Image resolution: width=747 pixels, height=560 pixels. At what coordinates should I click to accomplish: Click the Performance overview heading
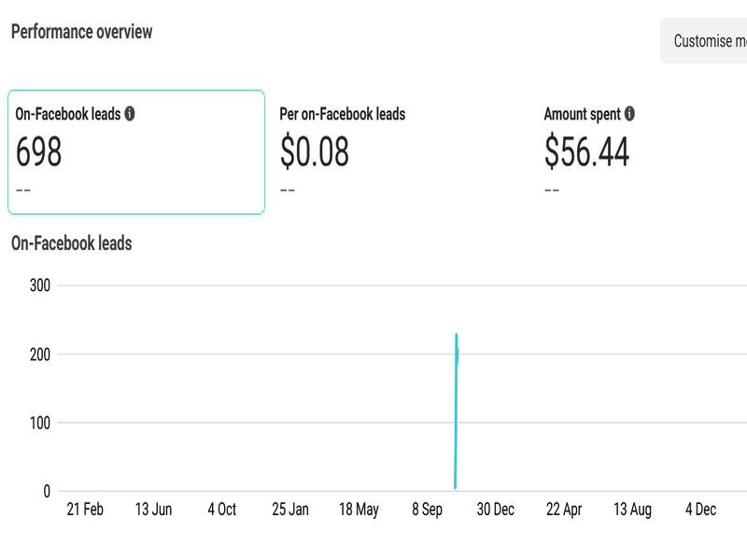pos(81,32)
